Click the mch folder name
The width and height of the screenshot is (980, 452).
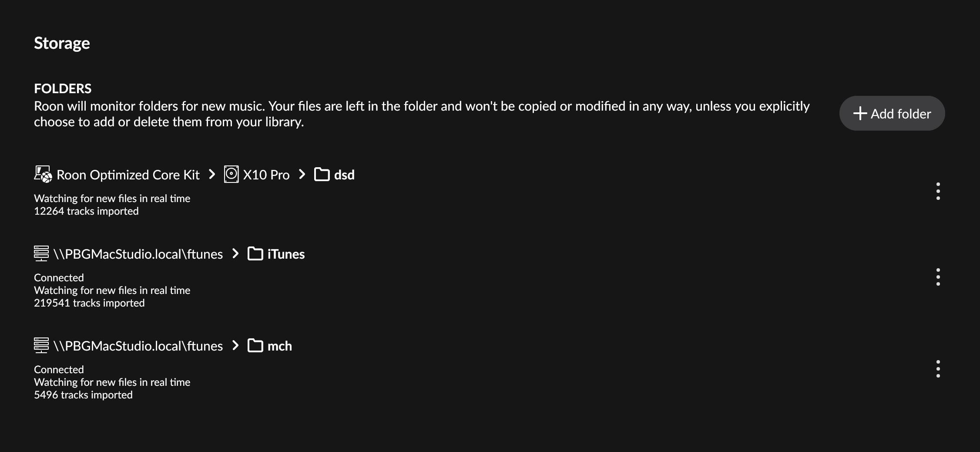coord(279,346)
